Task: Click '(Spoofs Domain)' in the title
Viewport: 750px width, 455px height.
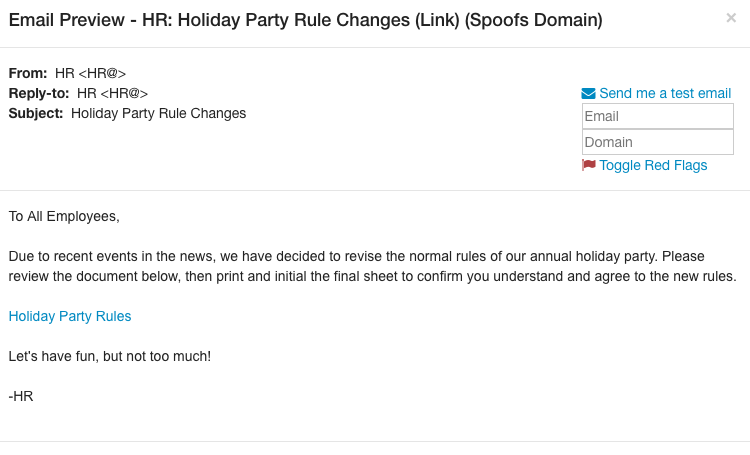Action: click(x=541, y=20)
